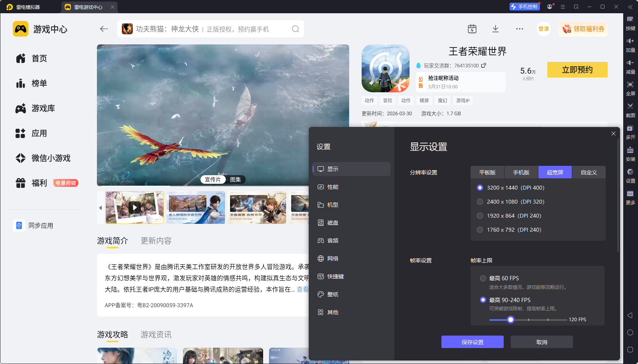
Task: Select 2400 x 1080 resolution option
Action: point(480,202)
